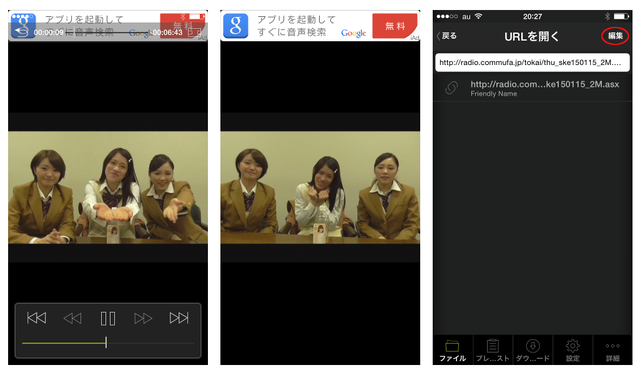Skip to previous track in player
The height and width of the screenshot is (375, 640).
36,318
